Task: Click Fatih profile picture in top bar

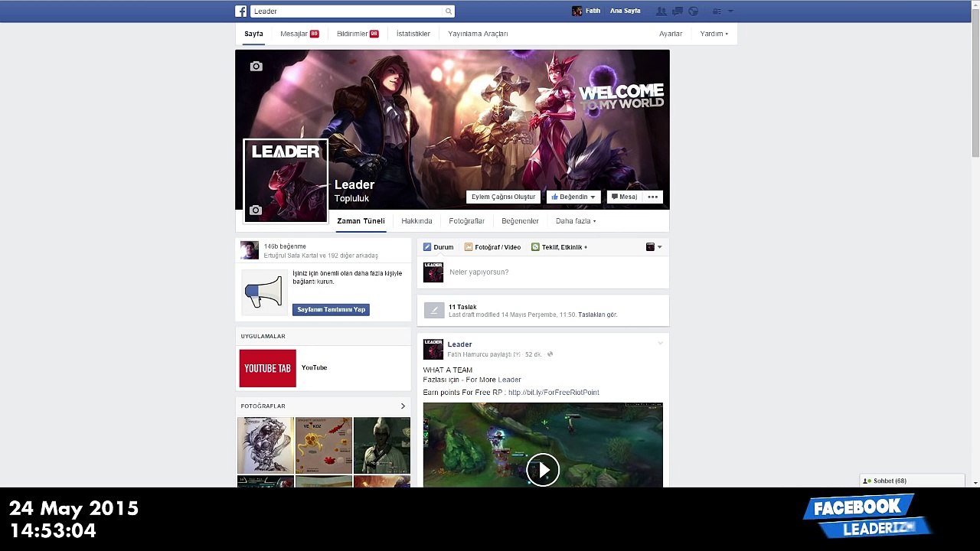Action: pos(577,11)
